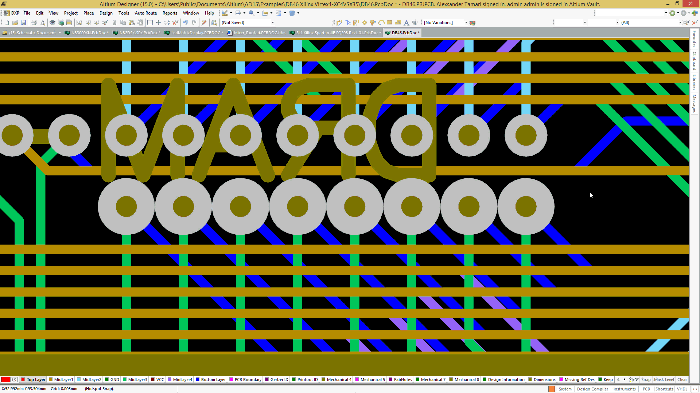700x393 pixels.
Task: Select the Place Fill tool icon
Action: (x=389, y=22)
